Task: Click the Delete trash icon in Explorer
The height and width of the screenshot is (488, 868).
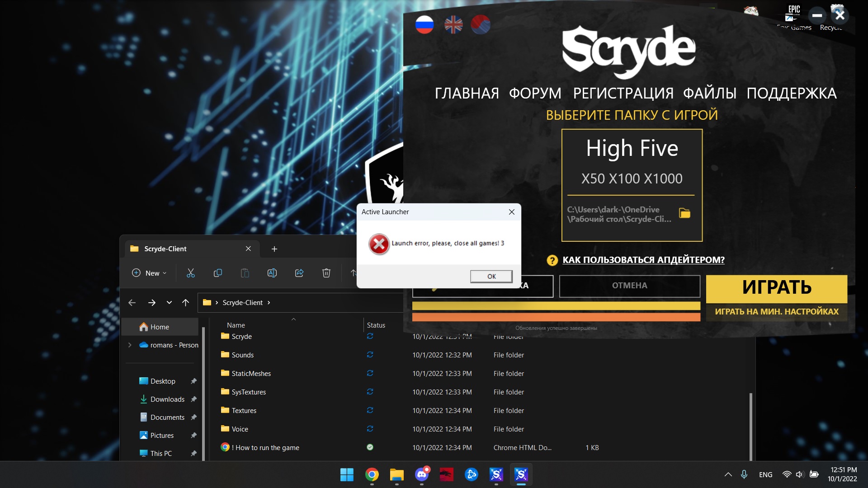Action: tap(326, 273)
